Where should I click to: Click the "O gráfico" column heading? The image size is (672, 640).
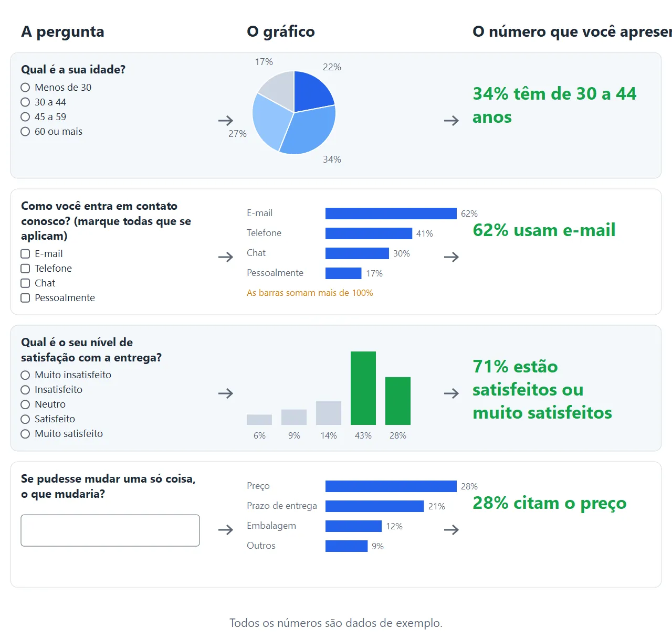tap(281, 31)
